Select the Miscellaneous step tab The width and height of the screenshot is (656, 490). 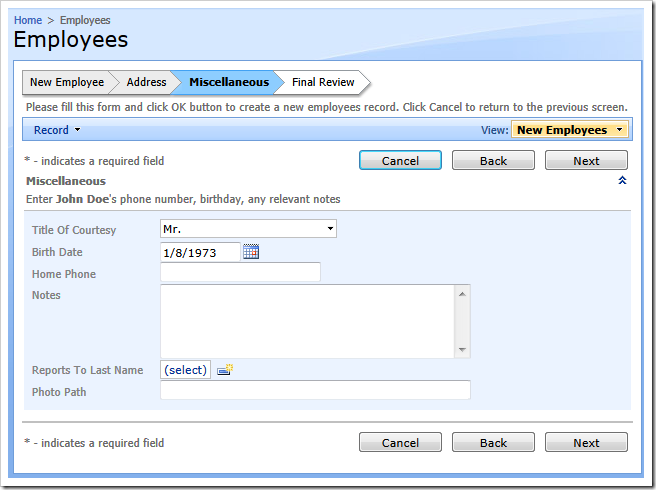click(x=229, y=82)
